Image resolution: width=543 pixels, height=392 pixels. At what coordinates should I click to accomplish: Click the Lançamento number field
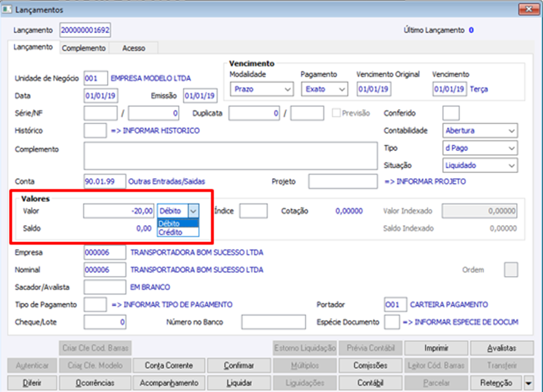pos(85,30)
